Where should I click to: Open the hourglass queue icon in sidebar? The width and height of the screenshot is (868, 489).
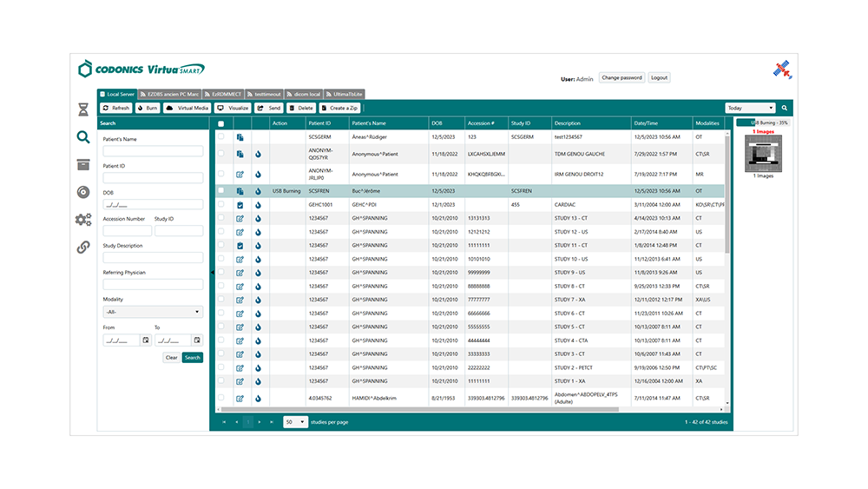pos(83,109)
